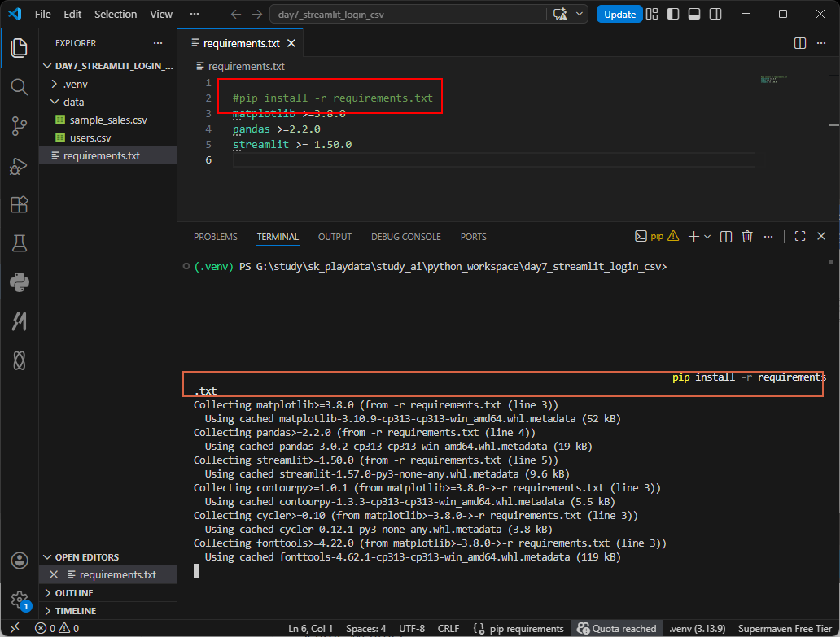Open the Supermaven activity bar icon
This screenshot has height=637, width=840.
click(20, 321)
